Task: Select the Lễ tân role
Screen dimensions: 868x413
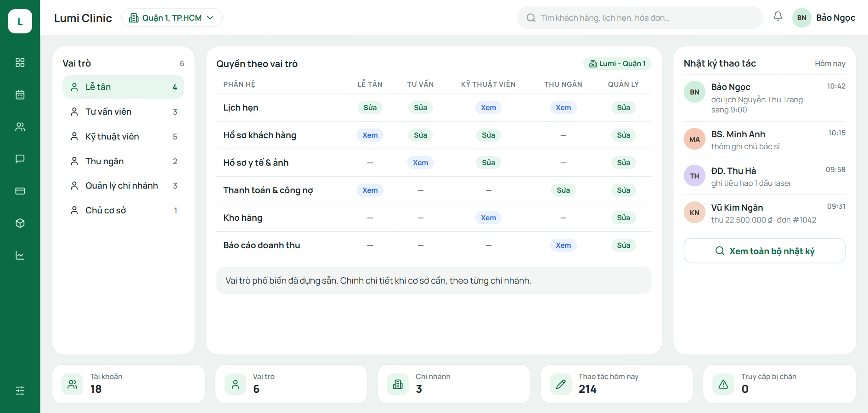Action: [x=123, y=87]
